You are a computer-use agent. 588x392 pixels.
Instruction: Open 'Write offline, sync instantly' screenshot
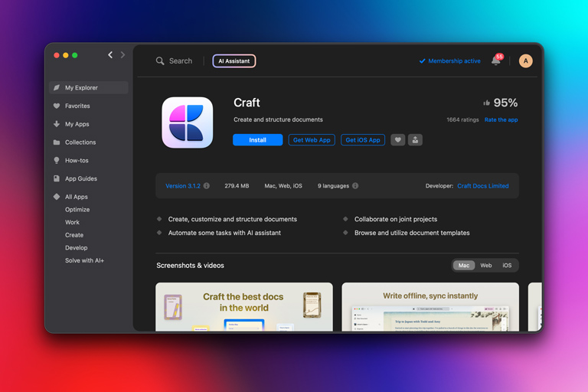pyautogui.click(x=430, y=307)
